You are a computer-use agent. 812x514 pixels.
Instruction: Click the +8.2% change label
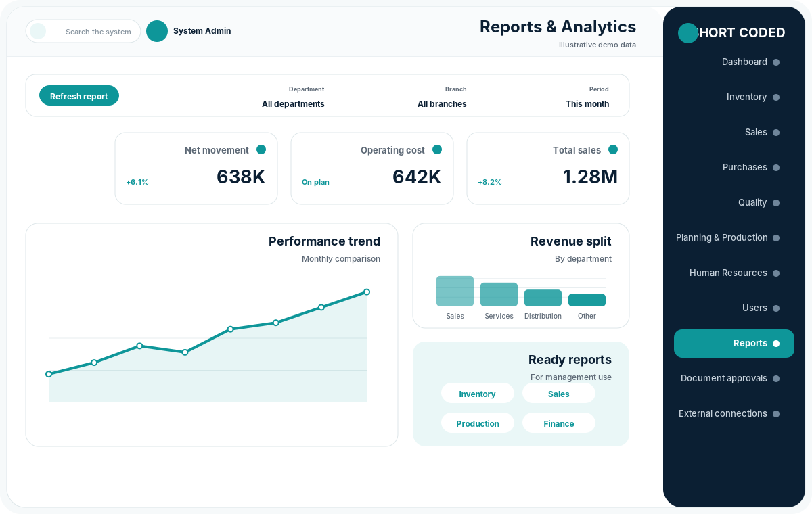pos(490,182)
